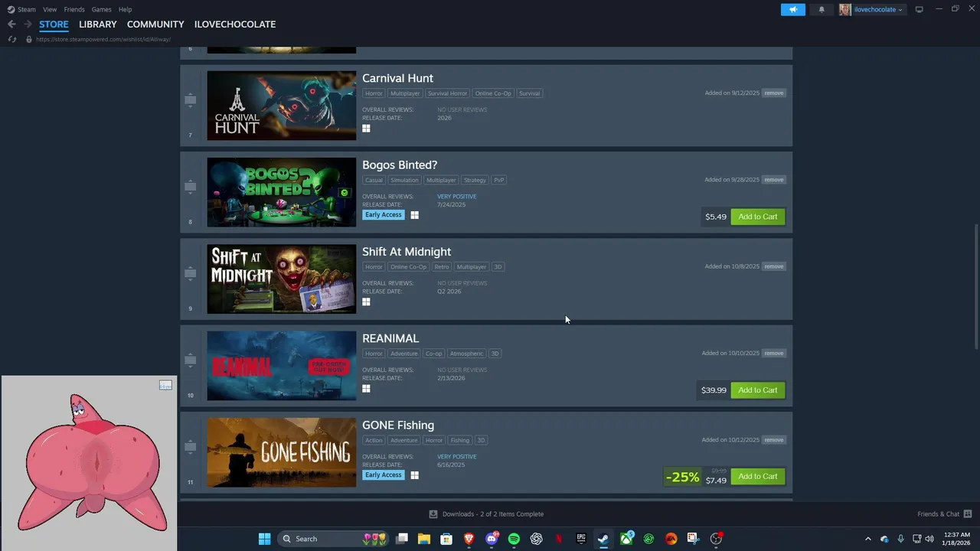This screenshot has height=551, width=980.
Task: Click the Atmospheric tag on REANIMAL
Action: pyautogui.click(x=466, y=354)
